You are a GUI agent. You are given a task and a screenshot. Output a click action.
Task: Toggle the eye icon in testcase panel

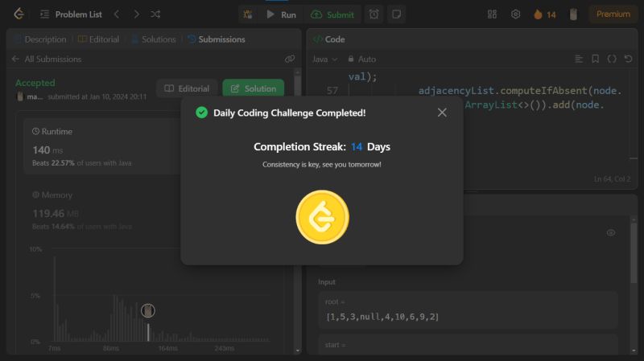pos(611,232)
